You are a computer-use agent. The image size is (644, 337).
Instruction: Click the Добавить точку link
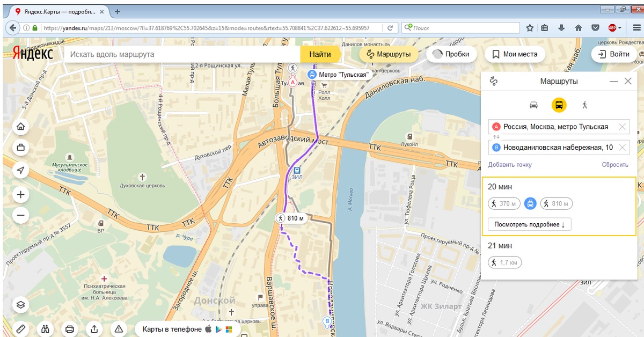[x=510, y=165]
